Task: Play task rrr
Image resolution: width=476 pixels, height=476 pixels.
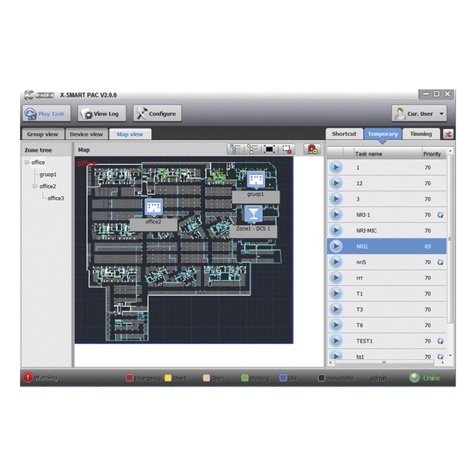Action: pyautogui.click(x=336, y=278)
